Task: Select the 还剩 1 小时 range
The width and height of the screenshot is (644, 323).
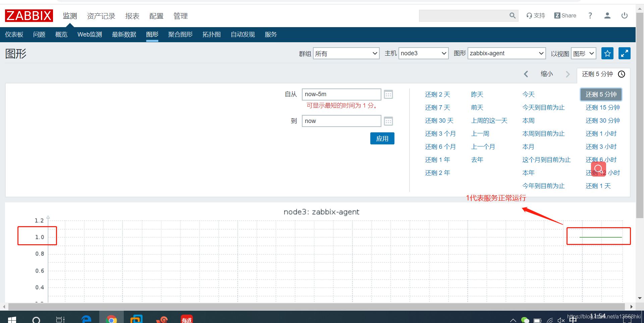Action: (601, 134)
